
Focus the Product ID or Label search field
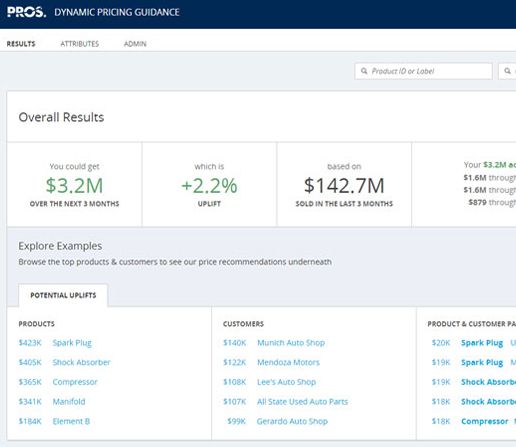point(423,71)
